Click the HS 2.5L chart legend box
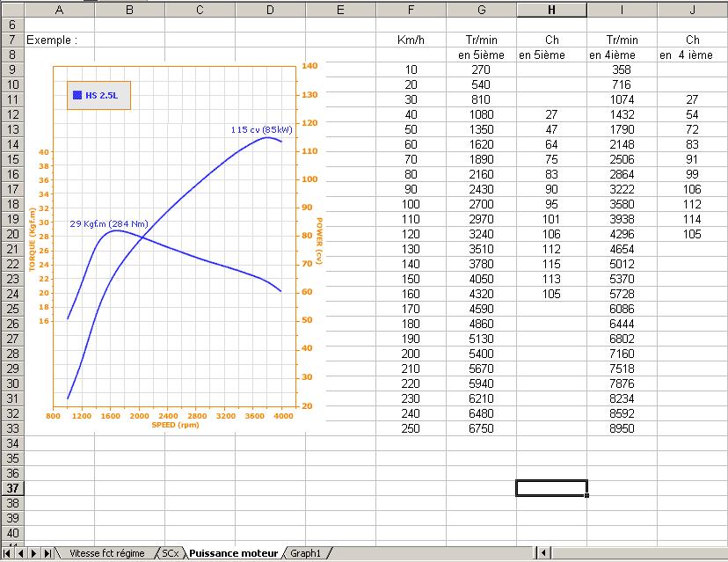The image size is (728, 562). click(98, 94)
